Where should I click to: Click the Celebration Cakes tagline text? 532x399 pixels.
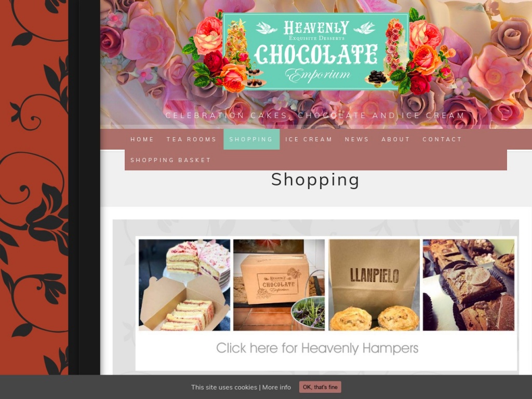click(315, 115)
